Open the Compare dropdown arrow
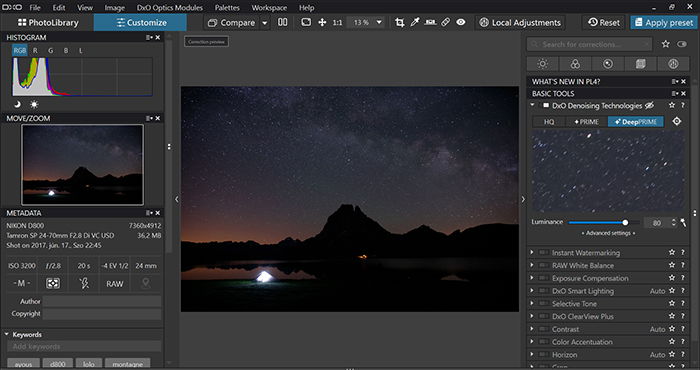Image resolution: width=700 pixels, height=370 pixels. click(265, 23)
